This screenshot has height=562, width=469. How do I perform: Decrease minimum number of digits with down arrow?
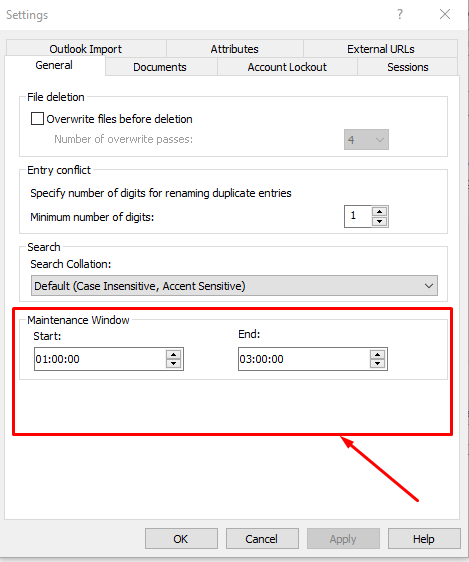click(379, 221)
